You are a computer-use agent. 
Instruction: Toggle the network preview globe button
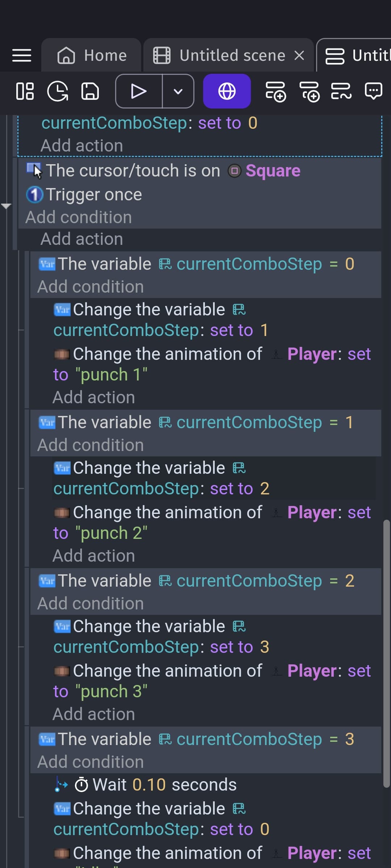[x=227, y=92]
